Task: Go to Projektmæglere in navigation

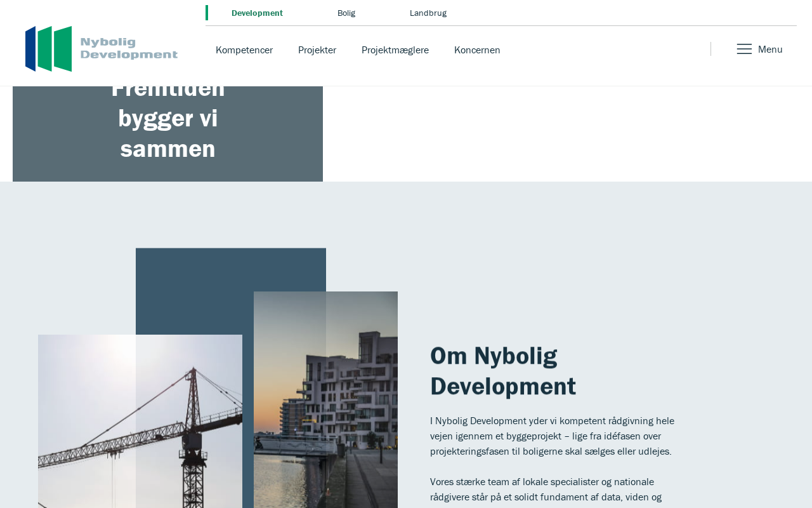Action: pos(395,50)
